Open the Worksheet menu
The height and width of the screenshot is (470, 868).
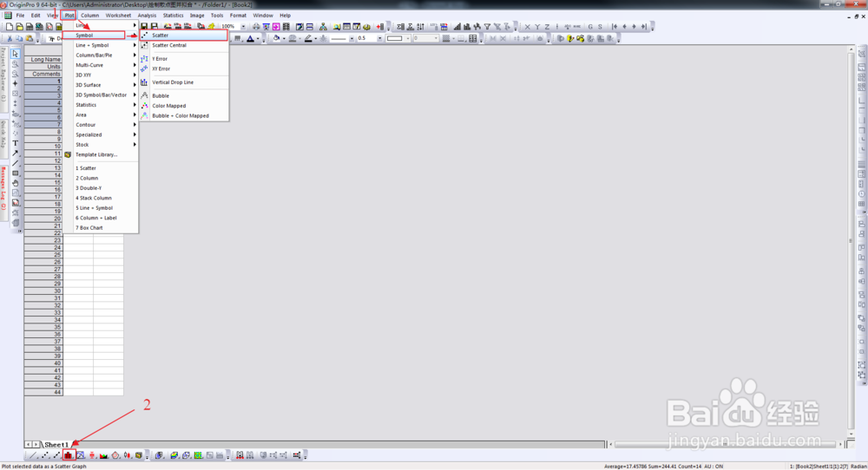(118, 16)
